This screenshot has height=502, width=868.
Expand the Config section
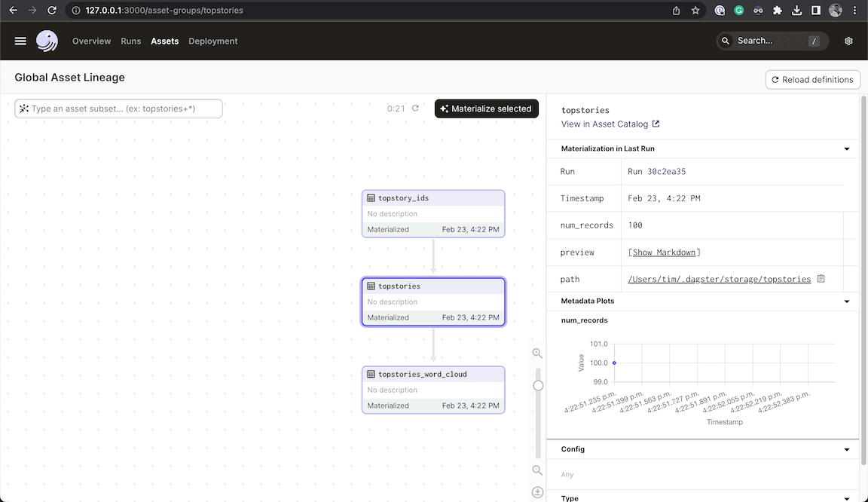(846, 448)
